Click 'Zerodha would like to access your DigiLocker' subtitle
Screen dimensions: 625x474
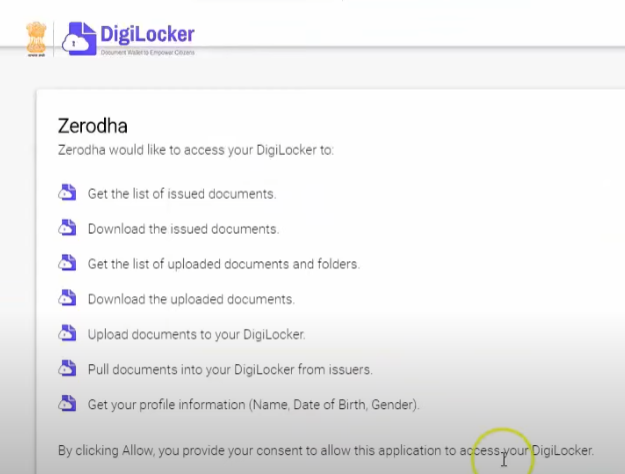click(196, 150)
